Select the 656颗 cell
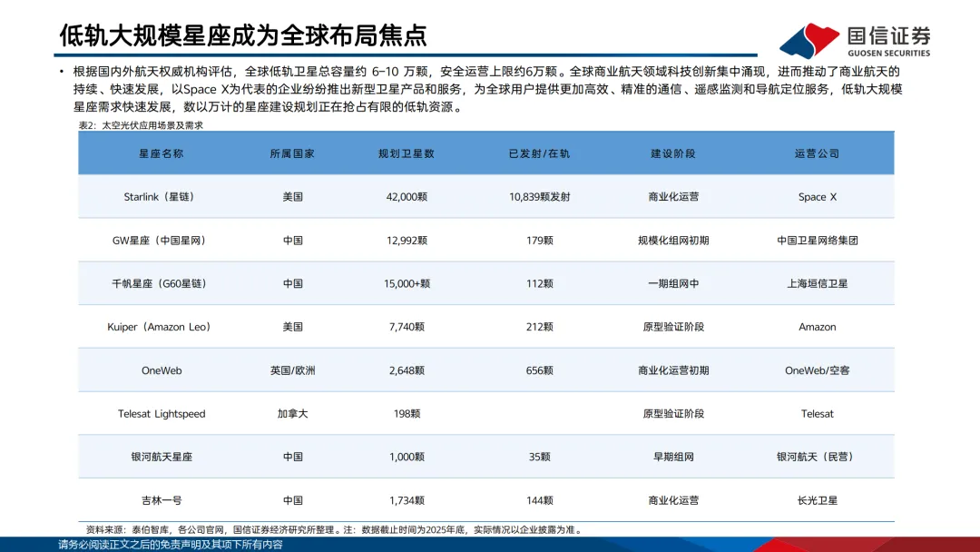The width and height of the screenshot is (980, 552). point(539,370)
